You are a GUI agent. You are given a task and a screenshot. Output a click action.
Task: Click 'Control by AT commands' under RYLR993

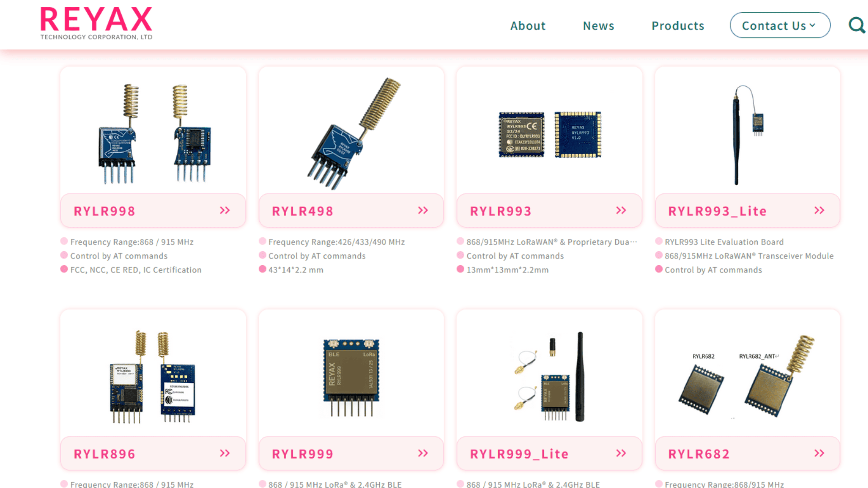(x=515, y=256)
